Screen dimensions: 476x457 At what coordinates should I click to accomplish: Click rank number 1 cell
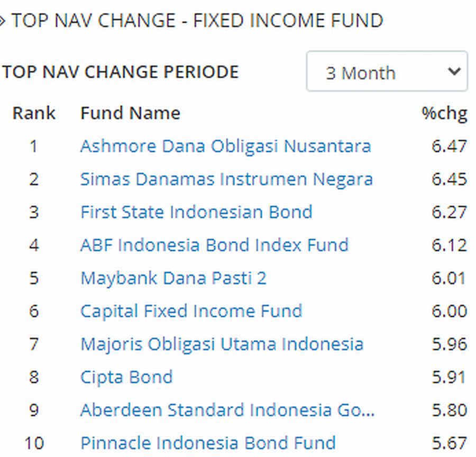tap(34, 146)
